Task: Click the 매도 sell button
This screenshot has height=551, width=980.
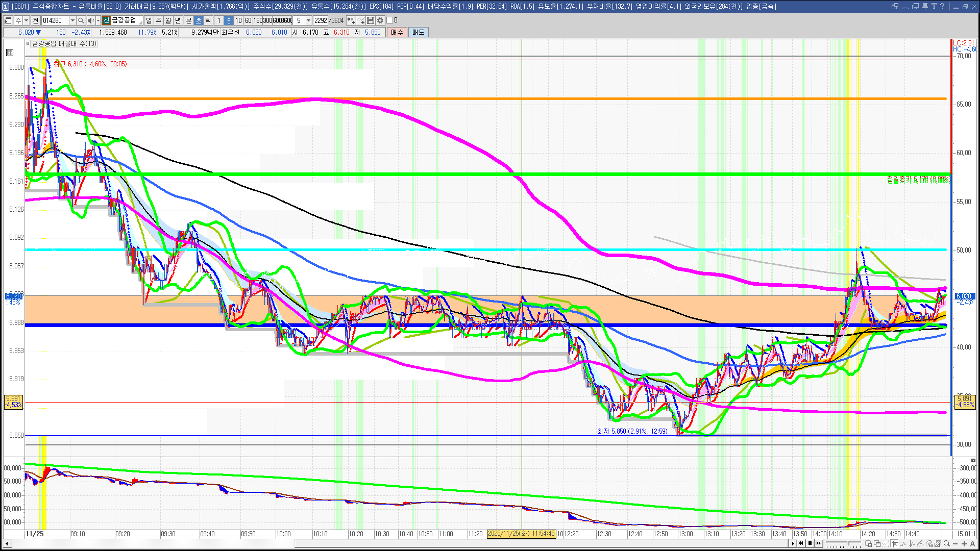Action: pyautogui.click(x=418, y=32)
